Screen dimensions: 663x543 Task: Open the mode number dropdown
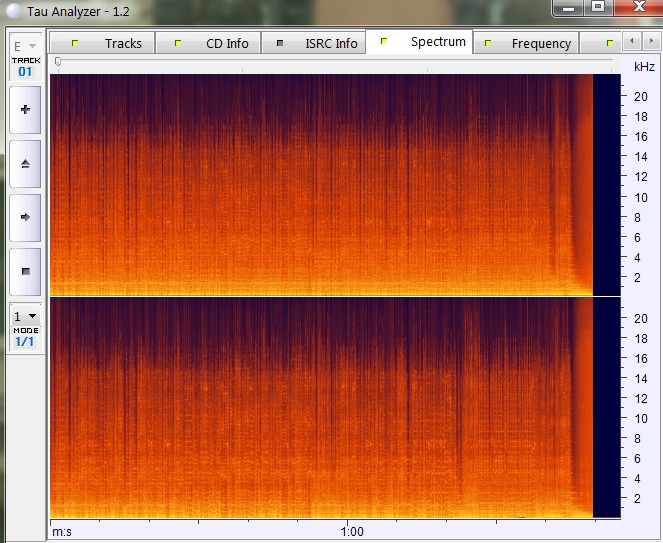tap(25, 316)
